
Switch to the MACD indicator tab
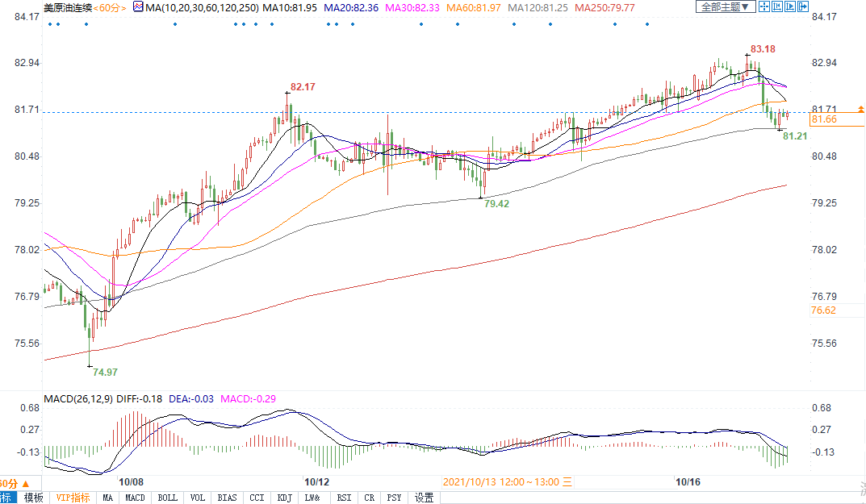pos(135,498)
